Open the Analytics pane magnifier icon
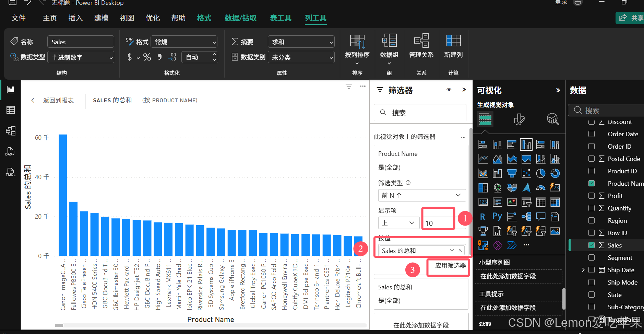 pyautogui.click(x=553, y=119)
